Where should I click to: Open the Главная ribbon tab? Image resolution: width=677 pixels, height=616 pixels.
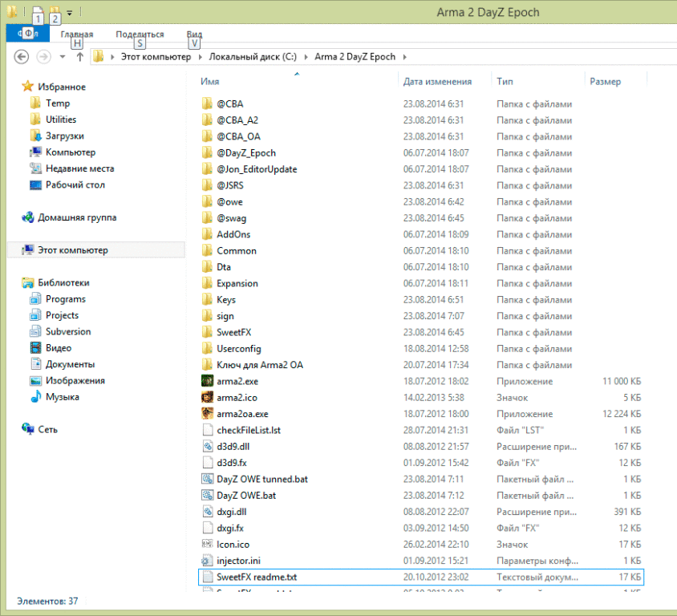pos(77,34)
